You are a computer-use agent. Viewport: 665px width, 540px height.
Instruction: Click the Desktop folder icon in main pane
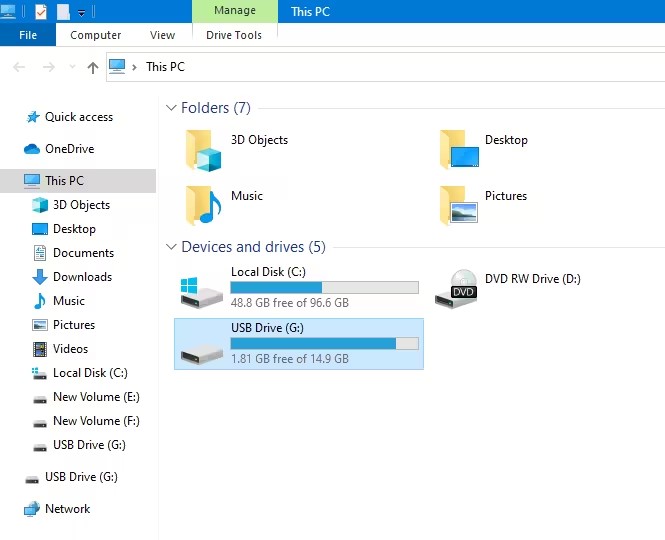(x=459, y=149)
